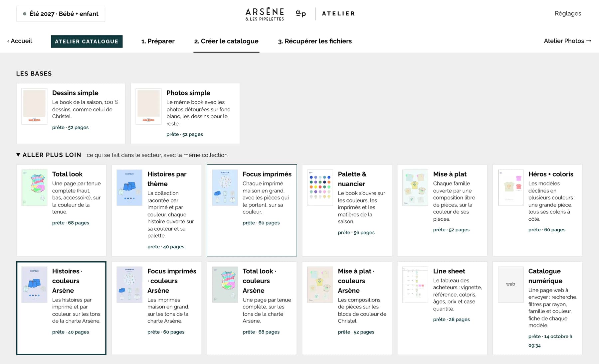599x364 pixels.
Task: Select the Total look thumbnail on green
Action: click(34, 187)
